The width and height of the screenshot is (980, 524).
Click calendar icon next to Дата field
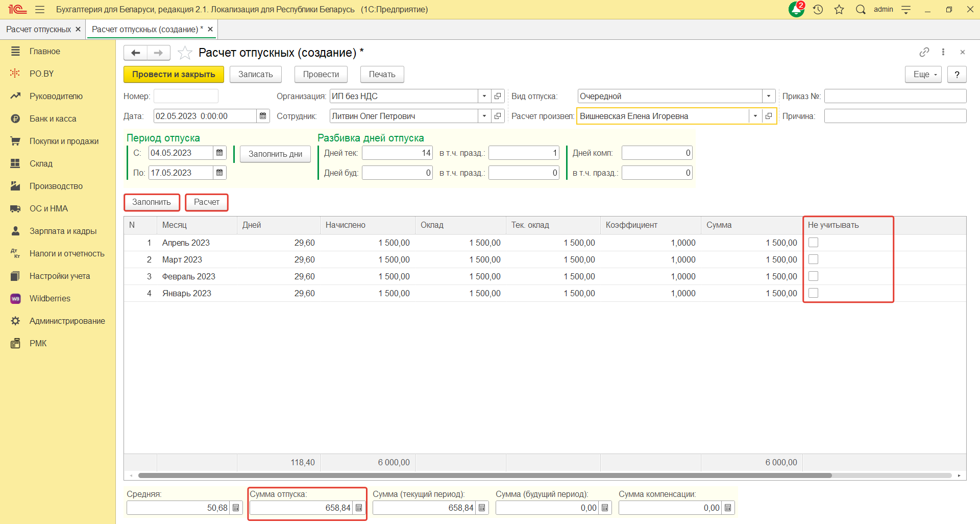[x=263, y=116]
